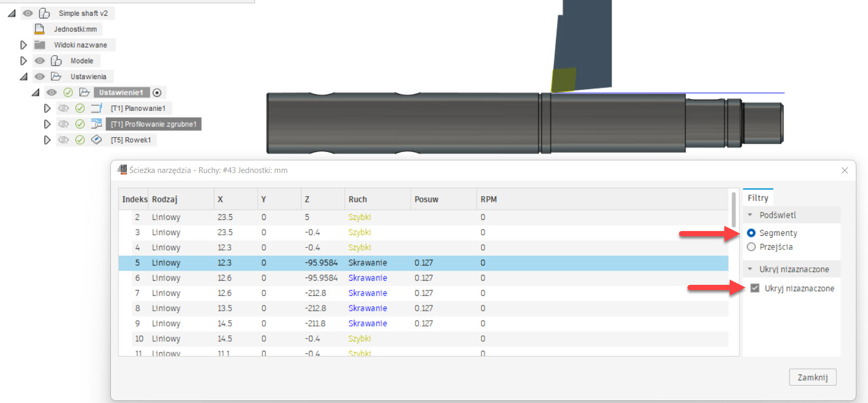
Task: Show the hidden Planowanie1 toolpath via eye icon
Action: point(63,108)
